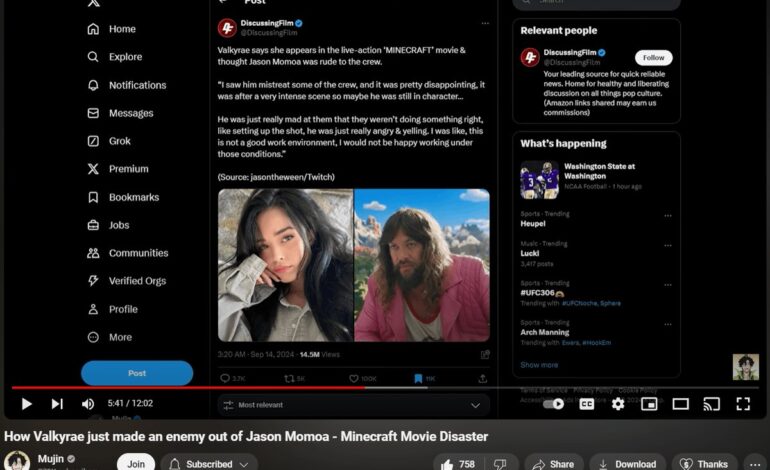This screenshot has width=770, height=470.
Task: Click the share upload icon under post
Action: tap(483, 378)
